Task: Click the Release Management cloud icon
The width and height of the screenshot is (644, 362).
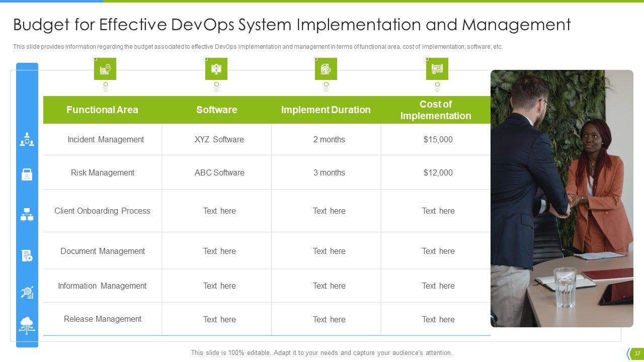Action: pos(27,325)
